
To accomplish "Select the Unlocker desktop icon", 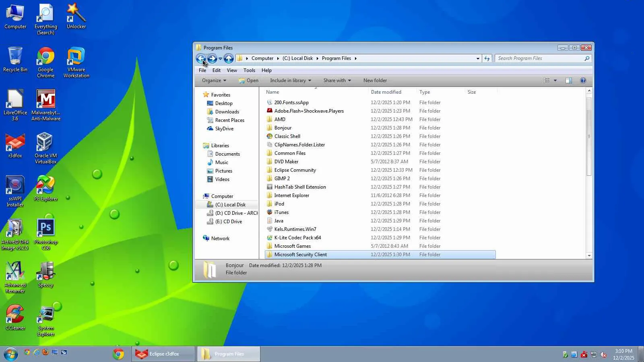I will (76, 16).
